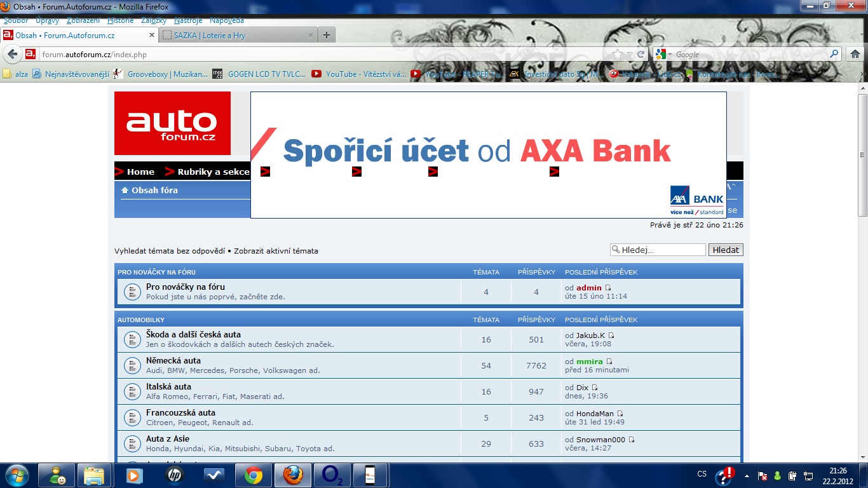Open a new tab with the plus button
The width and height of the screenshot is (868, 488).
coord(327,36)
